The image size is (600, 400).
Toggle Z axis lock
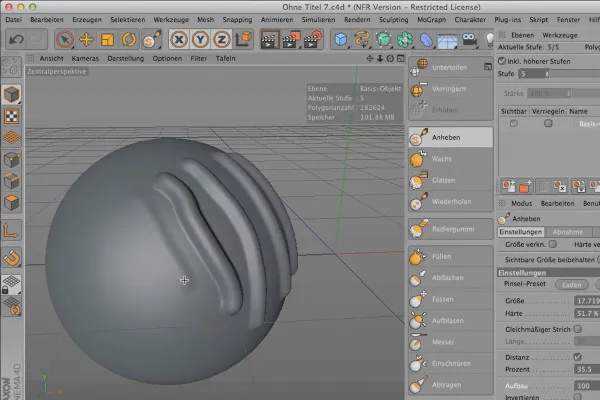point(222,39)
